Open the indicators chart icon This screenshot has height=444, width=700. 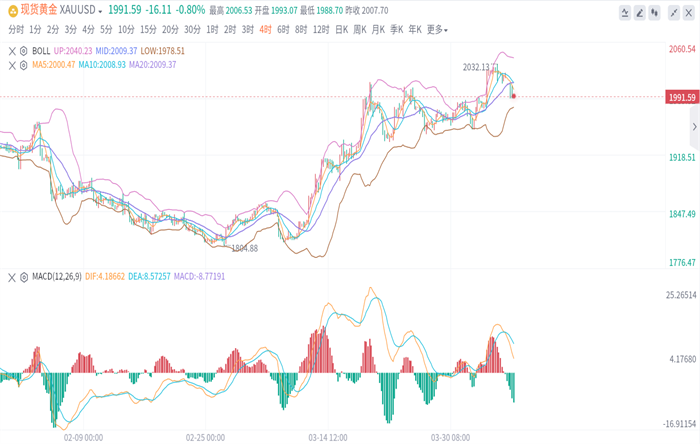click(625, 13)
